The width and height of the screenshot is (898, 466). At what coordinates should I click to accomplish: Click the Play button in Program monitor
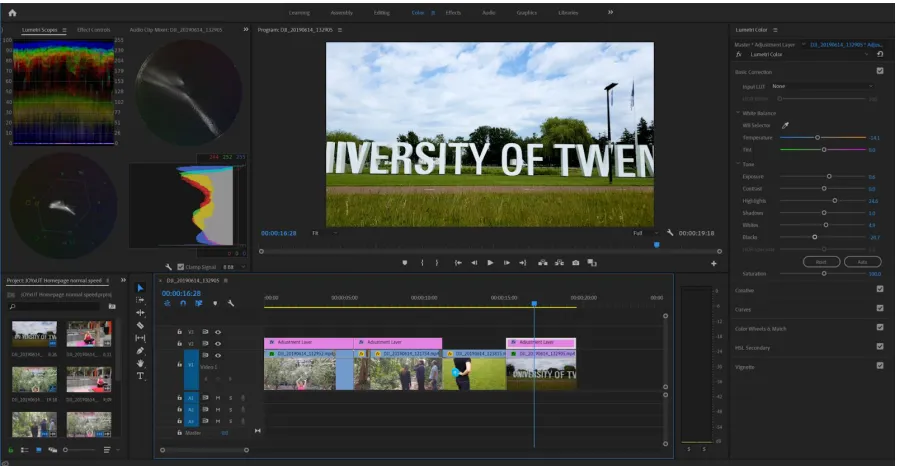[x=490, y=263]
